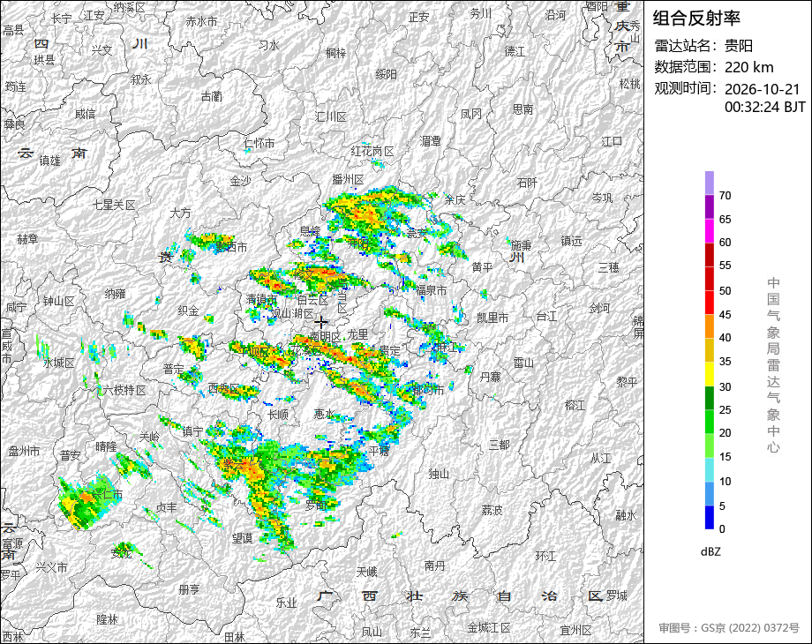Click the "榕江" map label

(x=575, y=405)
